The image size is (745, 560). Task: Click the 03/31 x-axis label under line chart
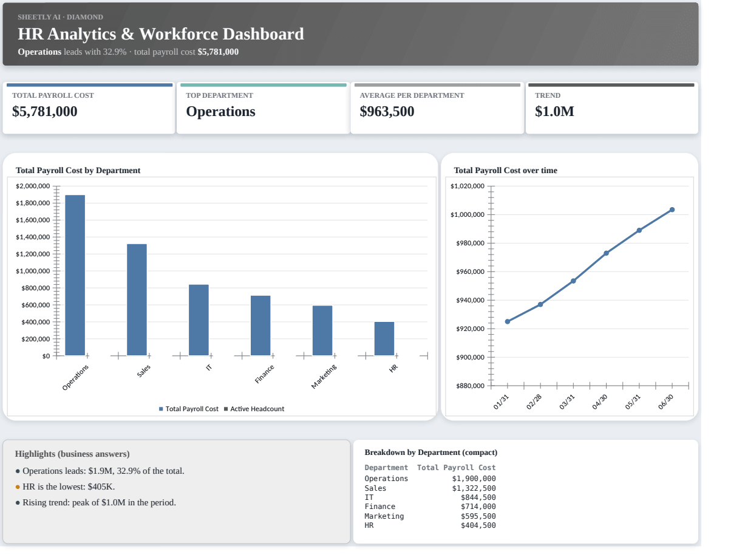tap(568, 403)
